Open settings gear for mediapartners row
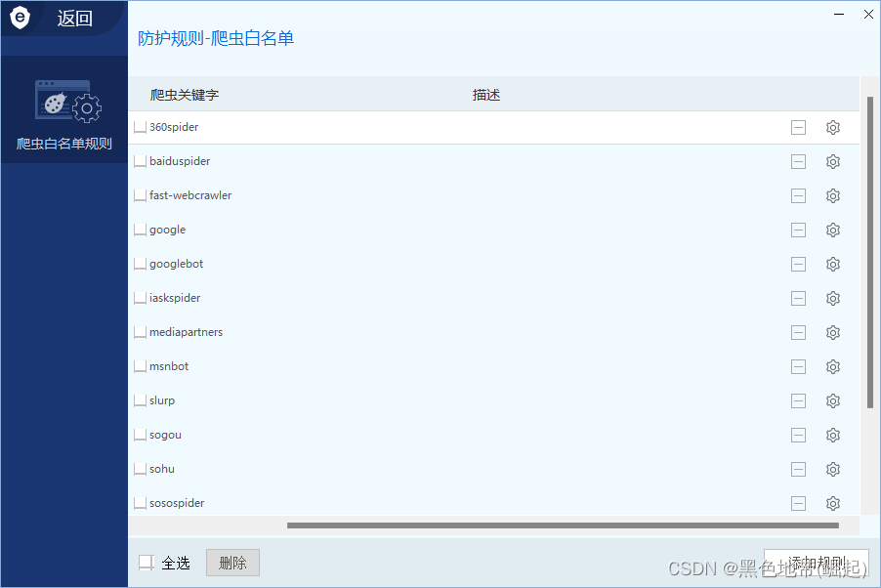This screenshot has height=588, width=881. (833, 333)
